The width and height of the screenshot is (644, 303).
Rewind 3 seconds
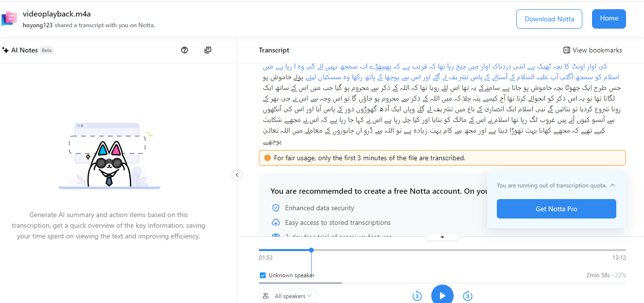[x=417, y=296]
